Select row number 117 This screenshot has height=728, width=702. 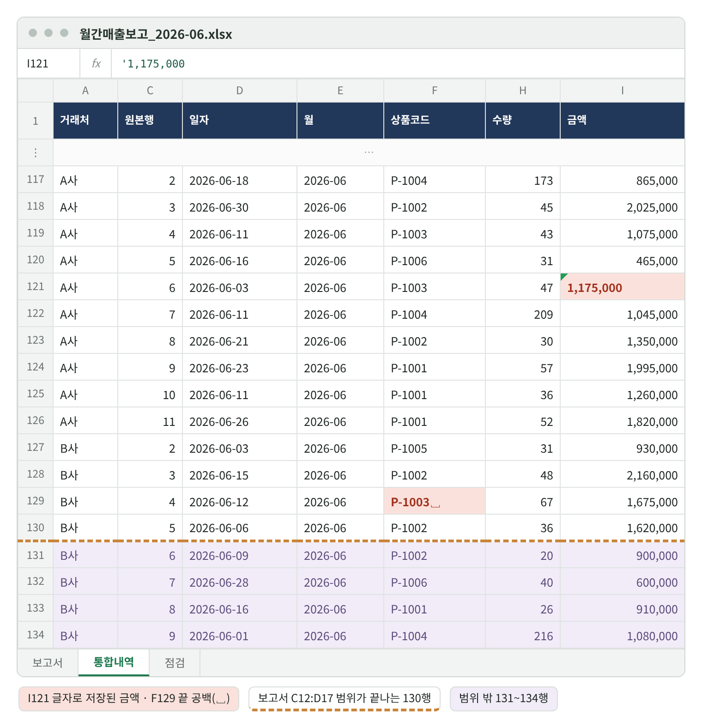pos(36,180)
